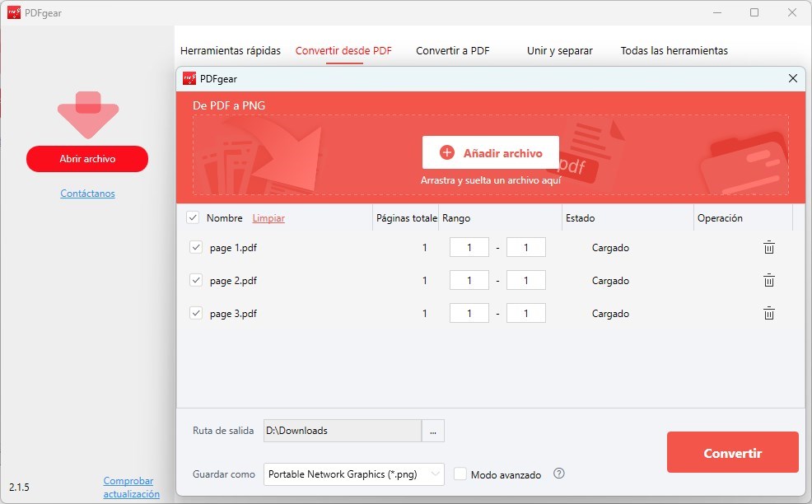The width and height of the screenshot is (812, 504).
Task: Go to the Unir y separar tab
Action: coord(560,51)
